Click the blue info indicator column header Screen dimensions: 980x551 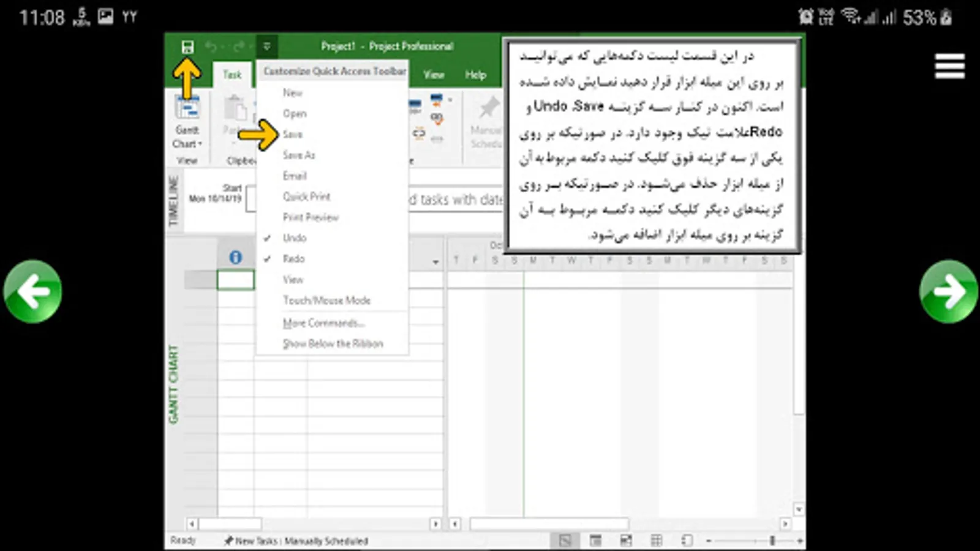click(236, 258)
